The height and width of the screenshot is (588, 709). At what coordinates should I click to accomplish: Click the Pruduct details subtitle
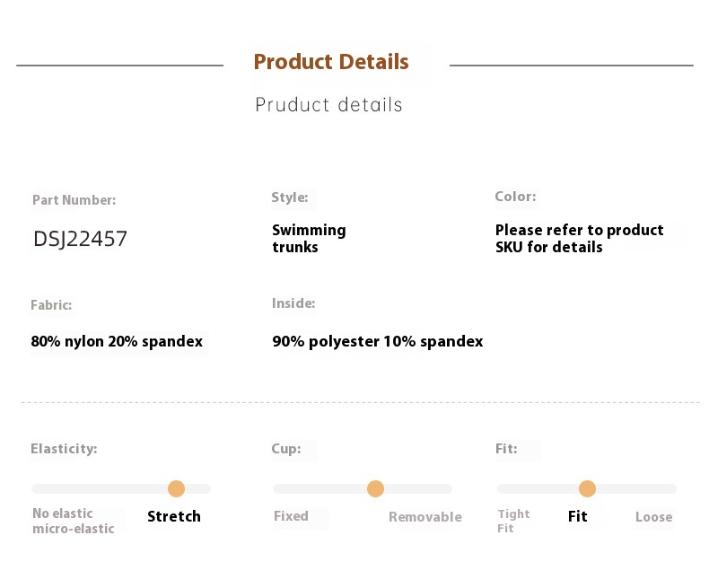[x=328, y=105]
